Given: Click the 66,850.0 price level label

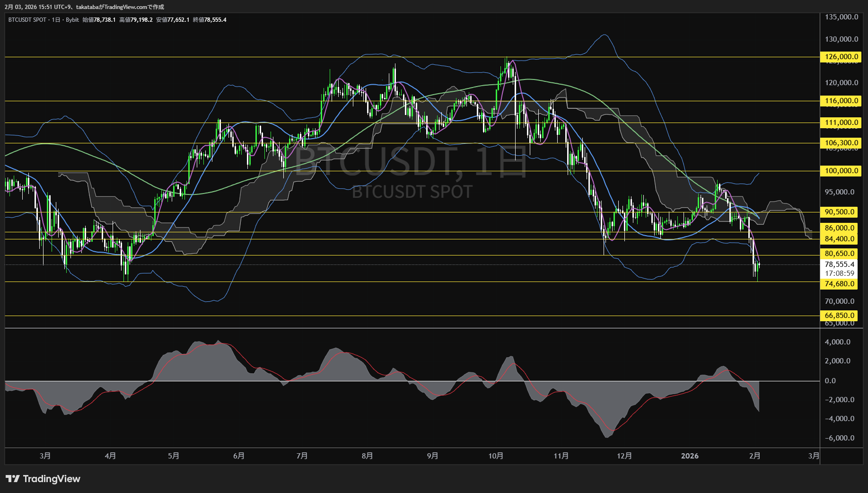Looking at the screenshot, I should click(x=840, y=316).
